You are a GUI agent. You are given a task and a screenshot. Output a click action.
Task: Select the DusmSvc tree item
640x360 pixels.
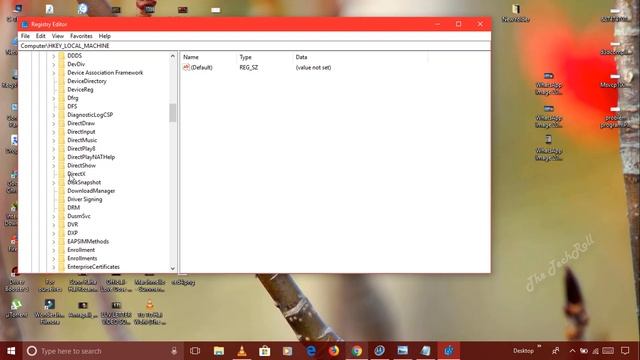click(x=79, y=216)
